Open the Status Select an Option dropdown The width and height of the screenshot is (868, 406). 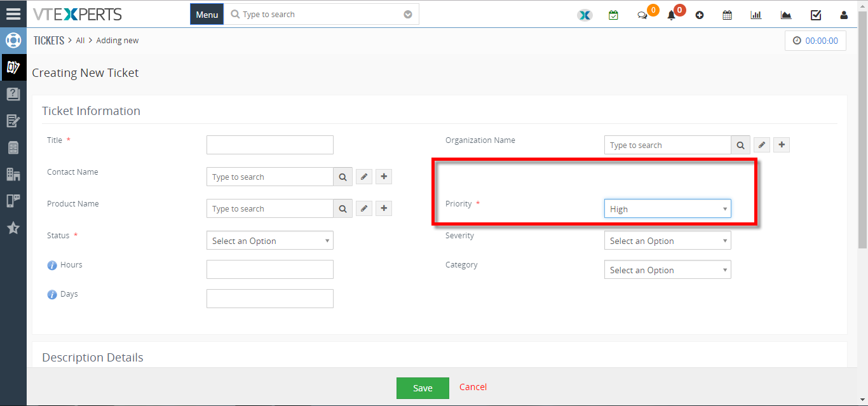click(x=269, y=240)
